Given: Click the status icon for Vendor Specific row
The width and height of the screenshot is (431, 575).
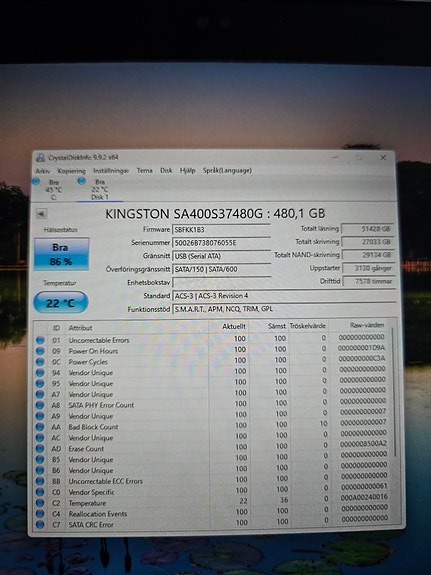Looking at the screenshot, I should tap(40, 492).
